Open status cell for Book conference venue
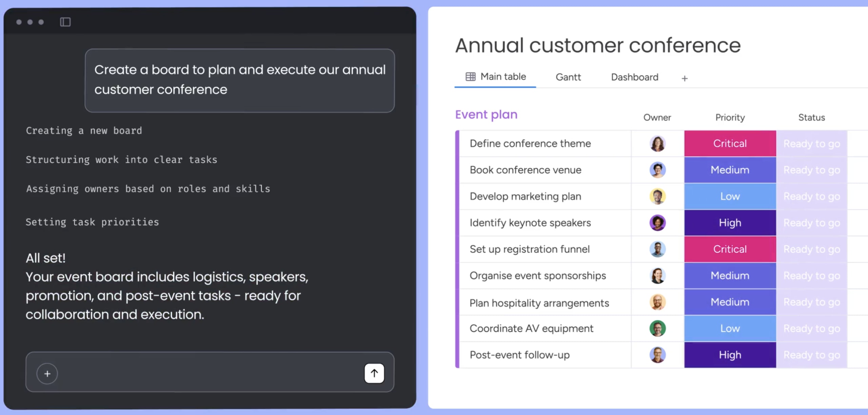The height and width of the screenshot is (415, 868). pos(812,170)
